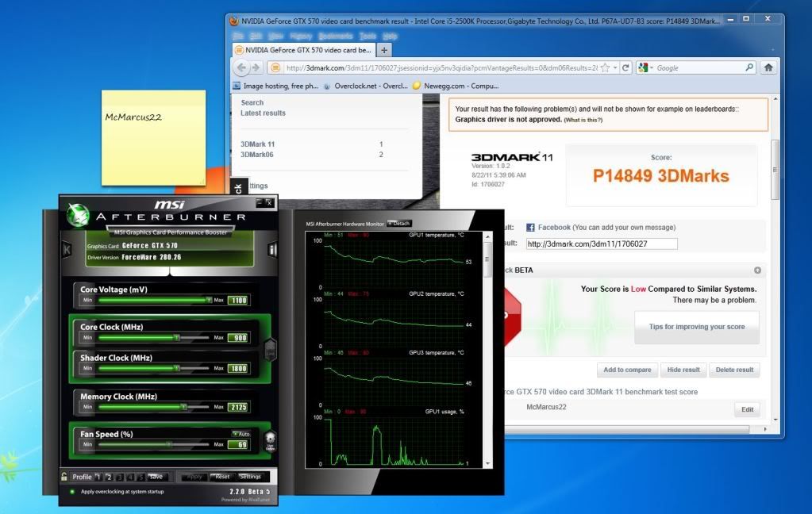Open Image hosting bookmark in bookmarks toolbar
This screenshot has height=514, width=812.
point(275,86)
